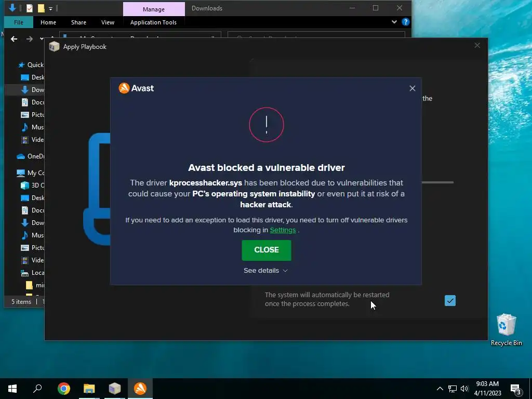
Task: Open recent locations dropdown arrow
Action: click(x=42, y=39)
